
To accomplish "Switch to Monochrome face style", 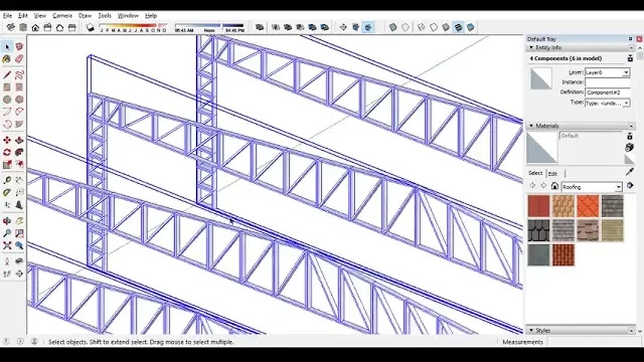I will pyautogui.click(x=470, y=28).
